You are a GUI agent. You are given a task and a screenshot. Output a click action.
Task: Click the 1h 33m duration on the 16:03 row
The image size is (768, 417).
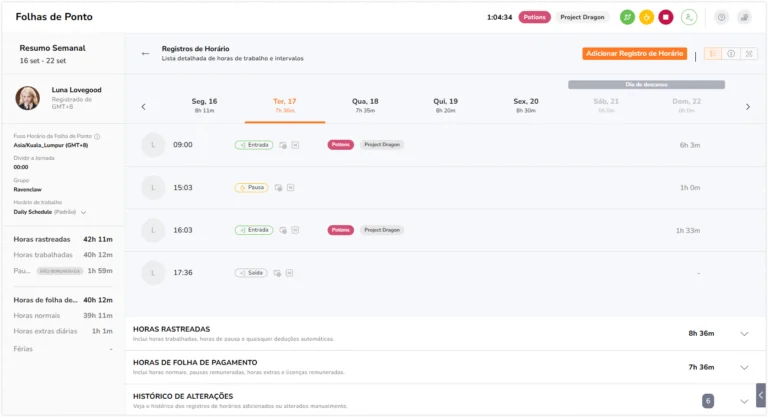coord(688,230)
